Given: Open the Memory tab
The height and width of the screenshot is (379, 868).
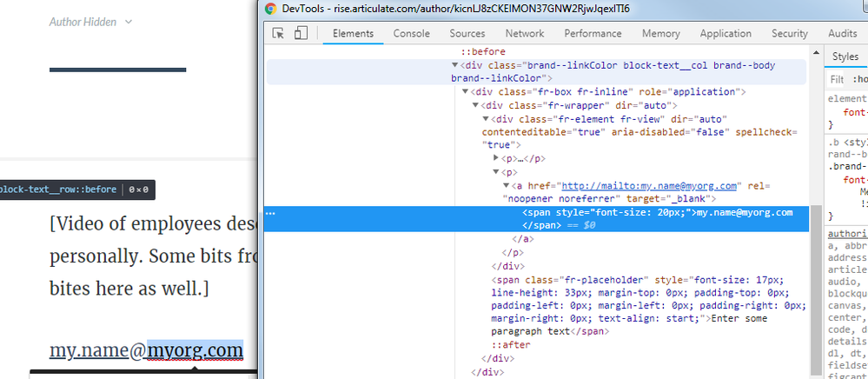Looking at the screenshot, I should pos(660,33).
